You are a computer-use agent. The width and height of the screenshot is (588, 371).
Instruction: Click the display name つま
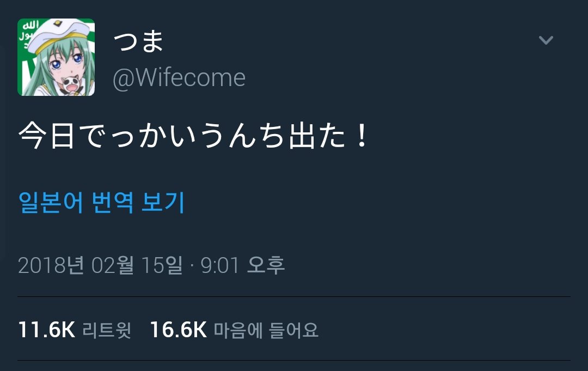(138, 41)
